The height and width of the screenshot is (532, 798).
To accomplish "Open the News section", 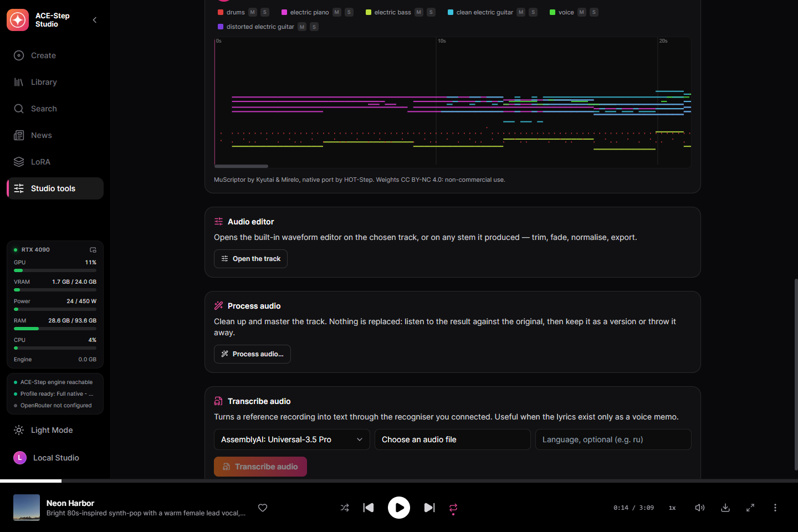I will [55, 135].
